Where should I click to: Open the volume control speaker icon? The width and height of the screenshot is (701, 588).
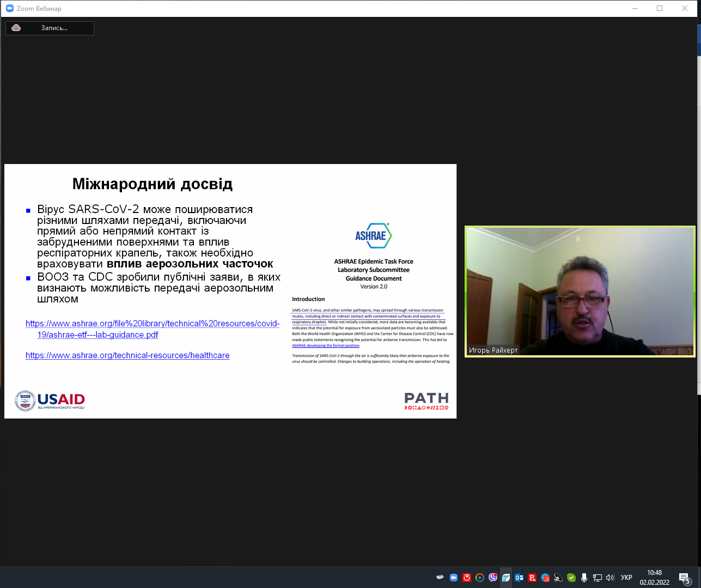click(610, 578)
